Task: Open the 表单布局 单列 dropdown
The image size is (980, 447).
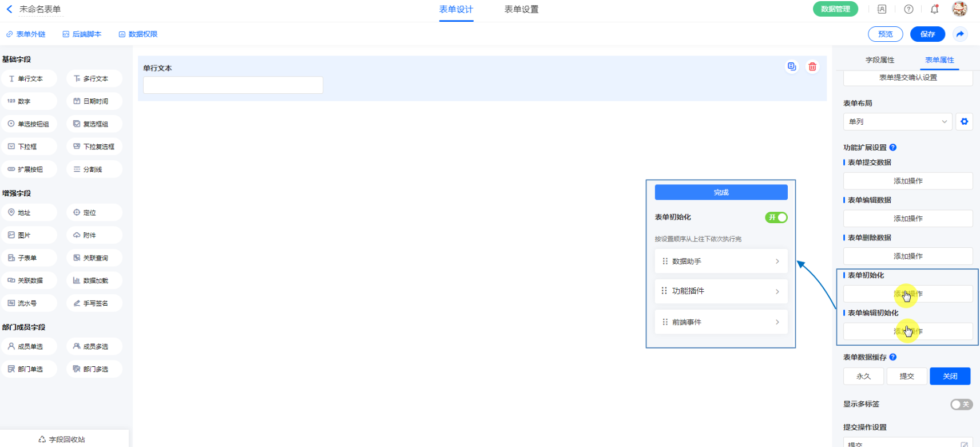Action: pos(897,121)
